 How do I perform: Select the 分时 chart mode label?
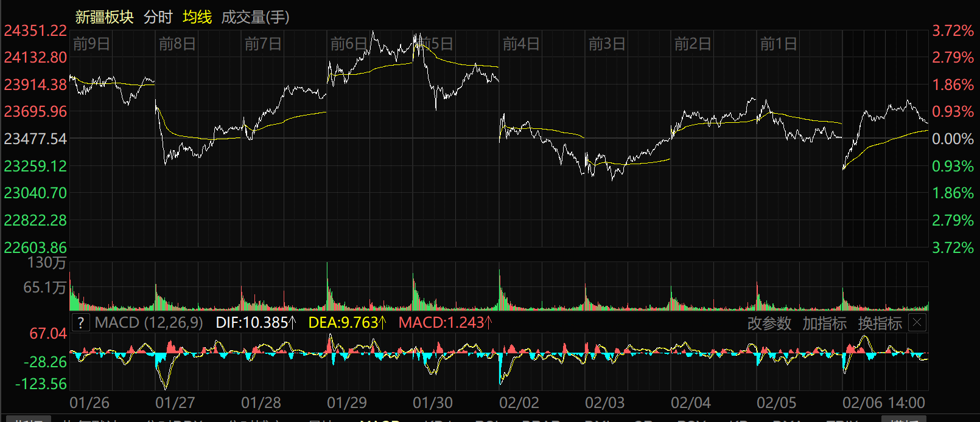coord(158,17)
